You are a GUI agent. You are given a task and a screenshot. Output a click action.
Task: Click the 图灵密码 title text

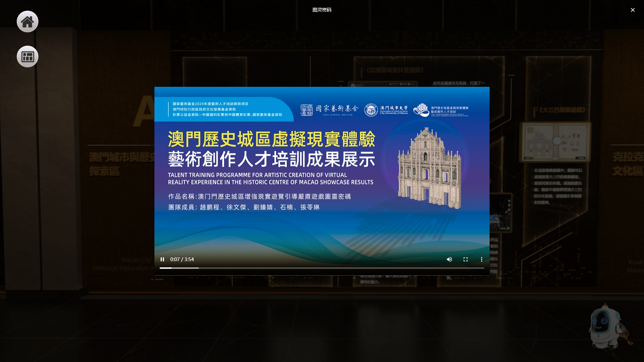click(322, 10)
